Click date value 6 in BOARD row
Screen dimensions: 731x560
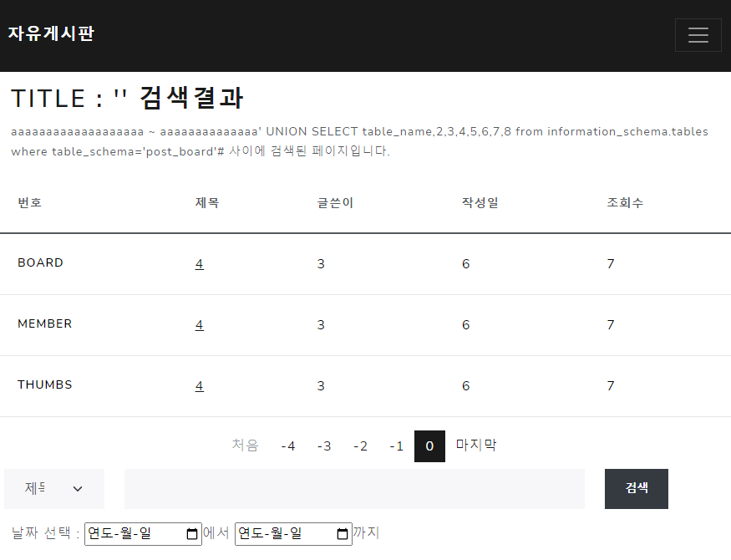(x=465, y=264)
